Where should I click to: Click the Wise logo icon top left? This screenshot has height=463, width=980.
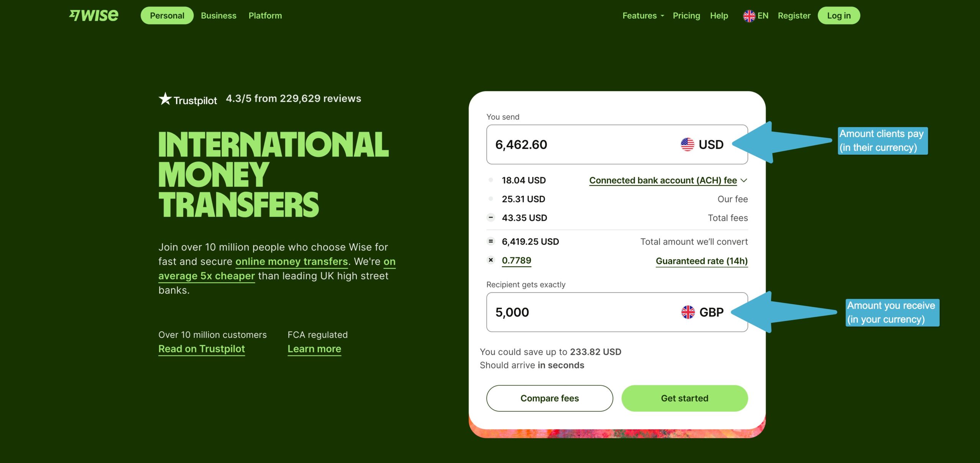click(93, 15)
